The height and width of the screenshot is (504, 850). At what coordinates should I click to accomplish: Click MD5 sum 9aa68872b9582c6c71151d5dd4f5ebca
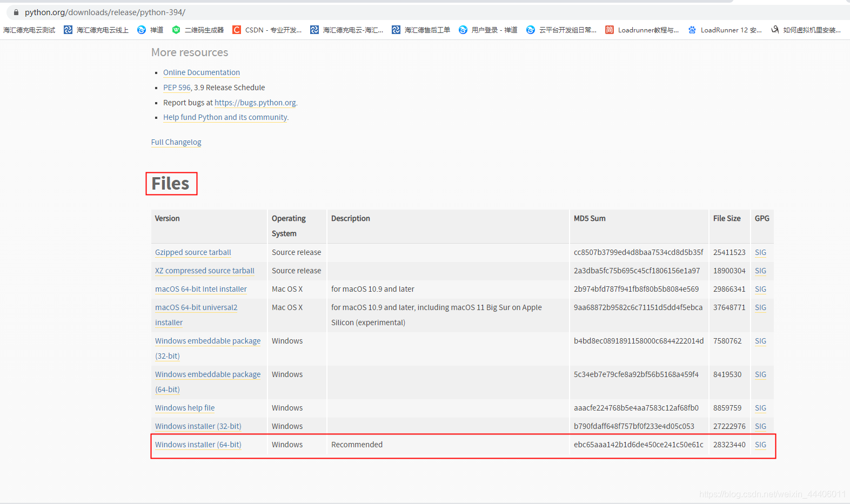(x=638, y=307)
